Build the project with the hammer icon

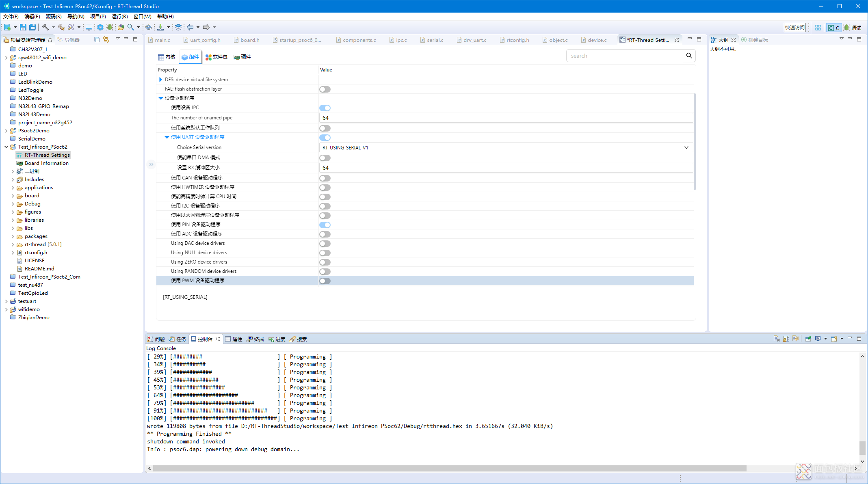45,27
